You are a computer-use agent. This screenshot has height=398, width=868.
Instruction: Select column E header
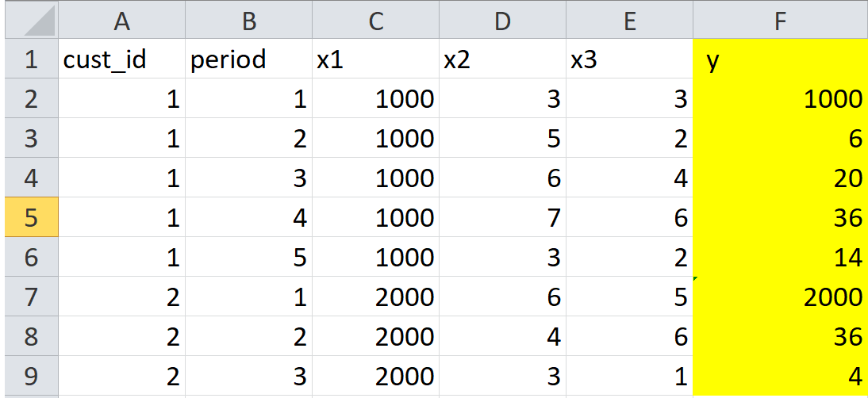pos(629,21)
